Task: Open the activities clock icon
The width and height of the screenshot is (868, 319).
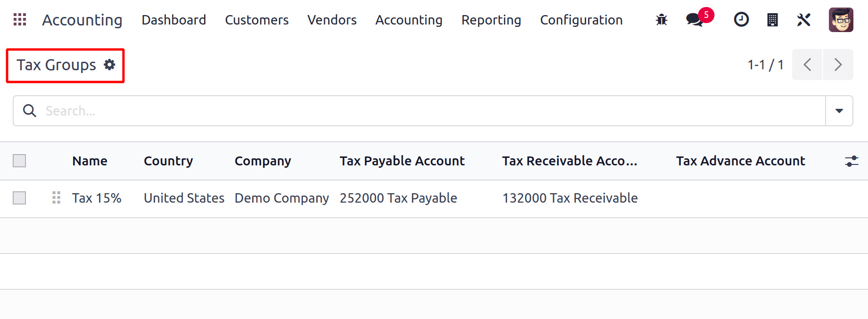Action: (x=741, y=20)
